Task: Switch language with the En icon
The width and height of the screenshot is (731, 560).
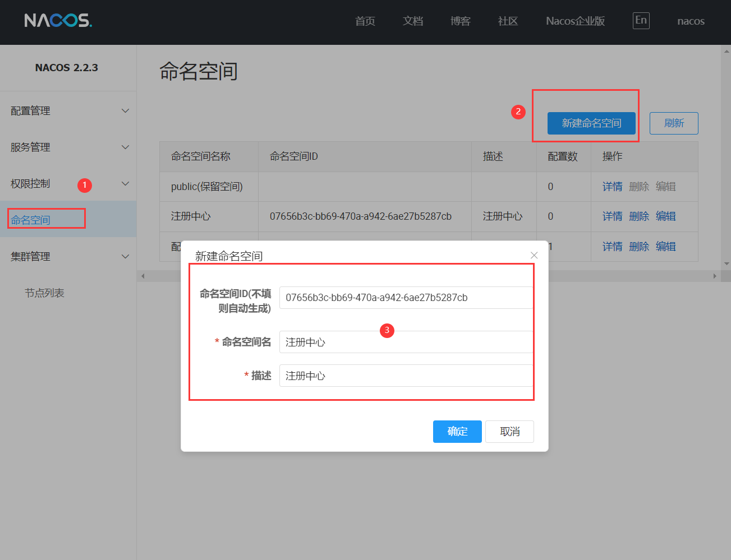Action: pos(641,21)
